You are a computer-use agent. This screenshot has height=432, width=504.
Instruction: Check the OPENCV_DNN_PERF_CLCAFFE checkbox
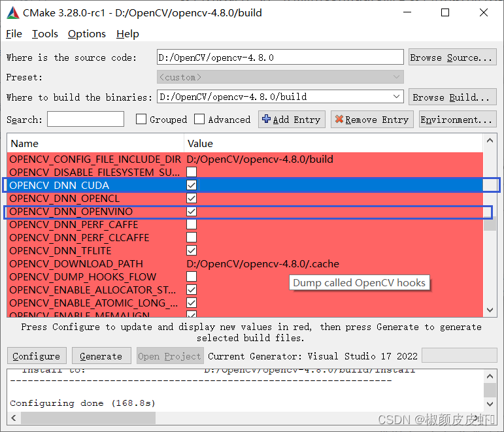192,237
